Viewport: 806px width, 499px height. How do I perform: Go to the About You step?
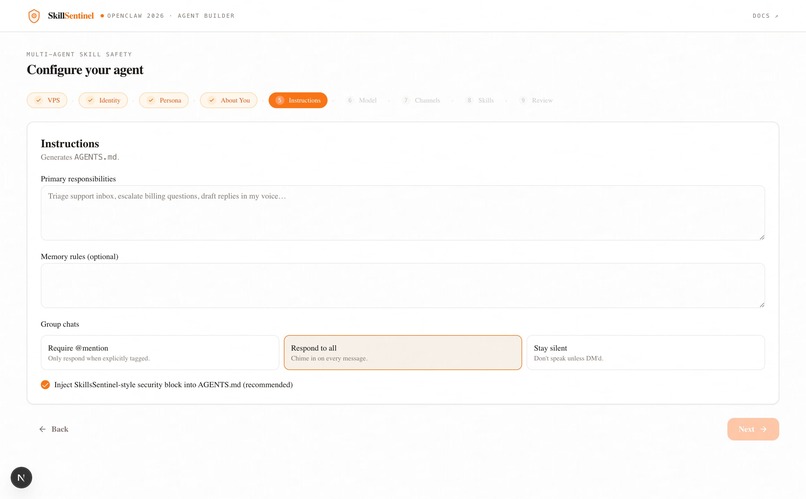point(229,100)
